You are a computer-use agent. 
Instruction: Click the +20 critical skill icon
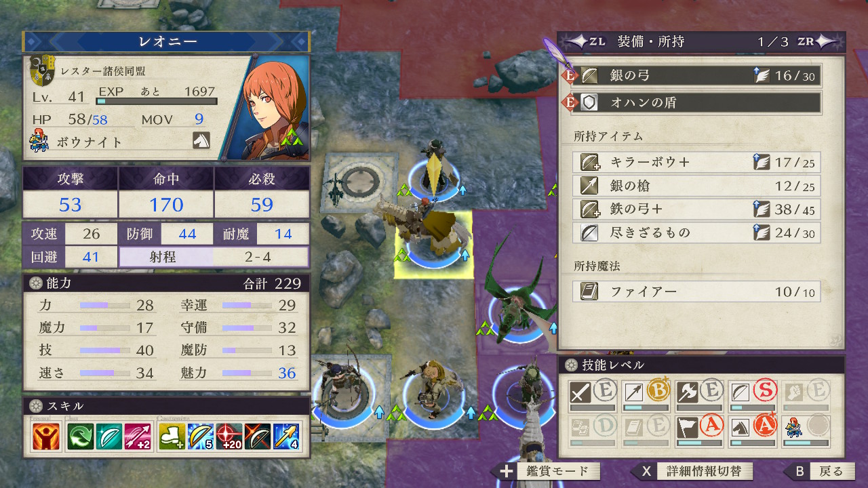point(229,436)
